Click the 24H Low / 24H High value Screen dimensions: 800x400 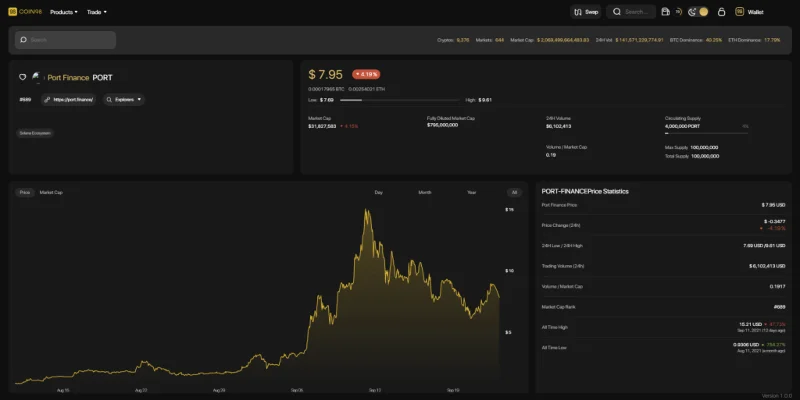click(764, 245)
